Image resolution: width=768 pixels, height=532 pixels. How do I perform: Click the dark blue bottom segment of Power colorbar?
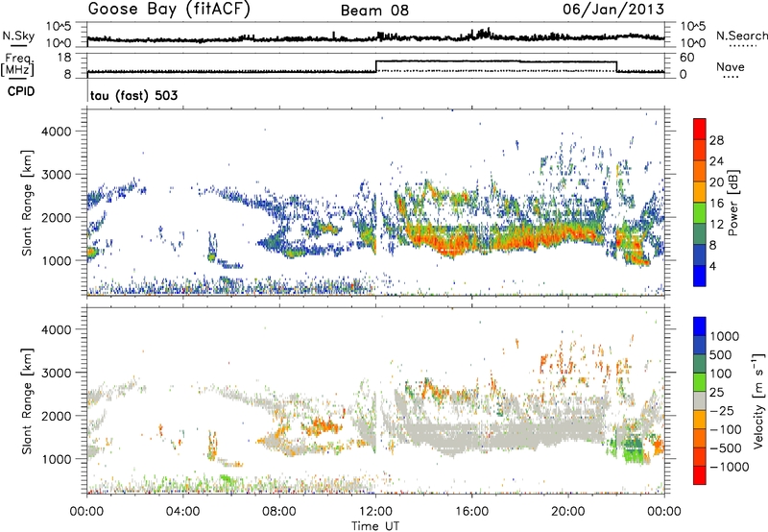pos(700,276)
